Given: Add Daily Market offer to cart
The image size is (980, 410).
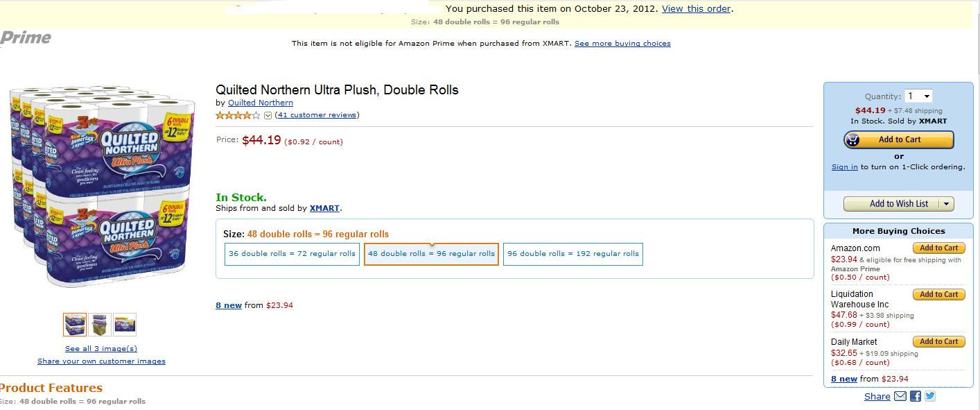Looking at the screenshot, I should click(938, 341).
